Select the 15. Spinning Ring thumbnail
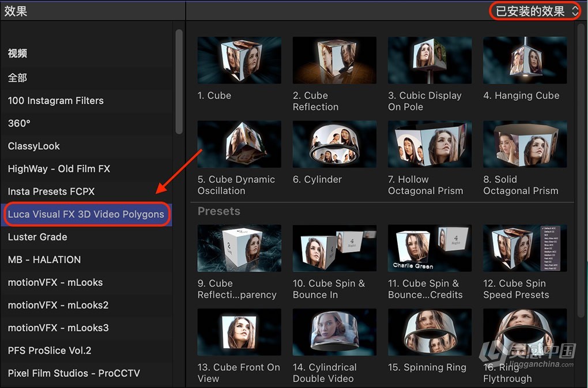Viewport: 588px width, 388px height. click(429, 332)
